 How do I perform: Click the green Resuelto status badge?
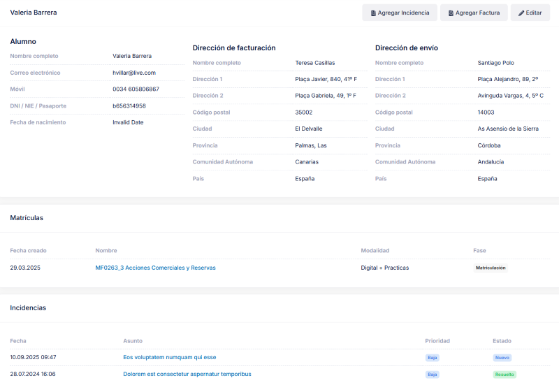pos(504,374)
